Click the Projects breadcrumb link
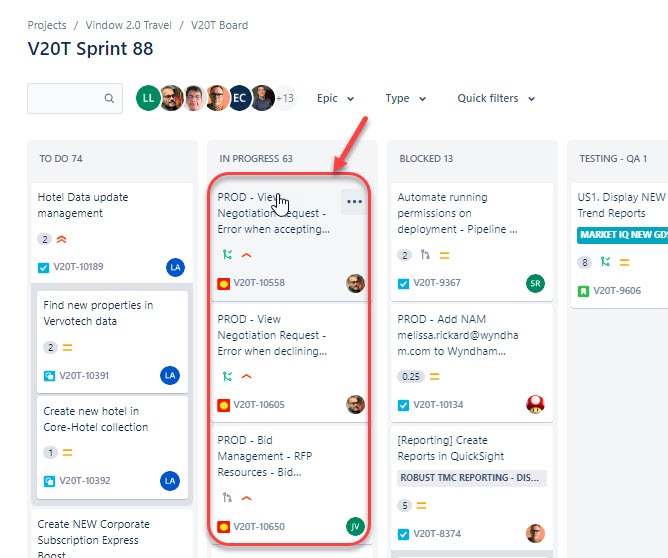This screenshot has height=558, width=668. coord(47,25)
